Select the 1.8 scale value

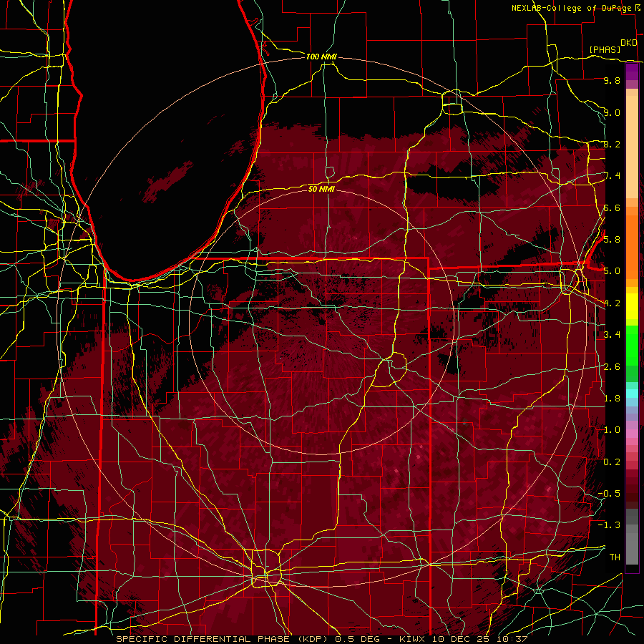pos(612,399)
